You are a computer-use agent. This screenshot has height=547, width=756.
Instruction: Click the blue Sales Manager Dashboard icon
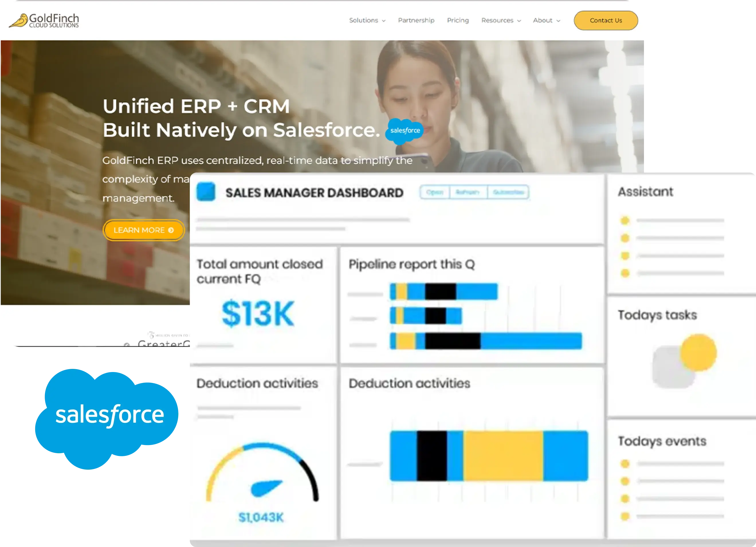click(x=206, y=192)
